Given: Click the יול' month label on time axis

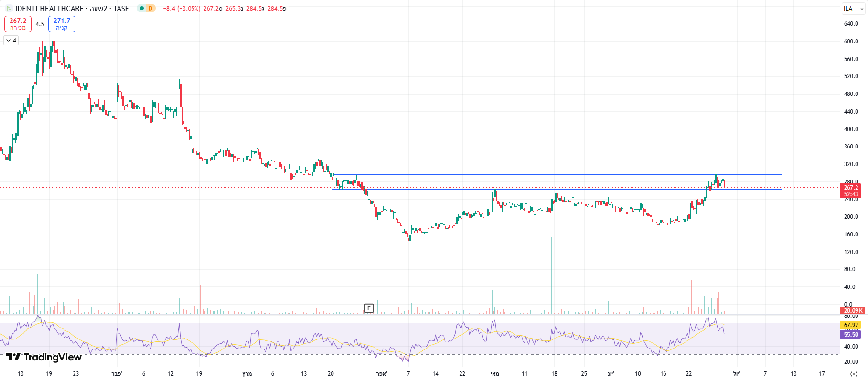Looking at the screenshot, I should (x=737, y=374).
